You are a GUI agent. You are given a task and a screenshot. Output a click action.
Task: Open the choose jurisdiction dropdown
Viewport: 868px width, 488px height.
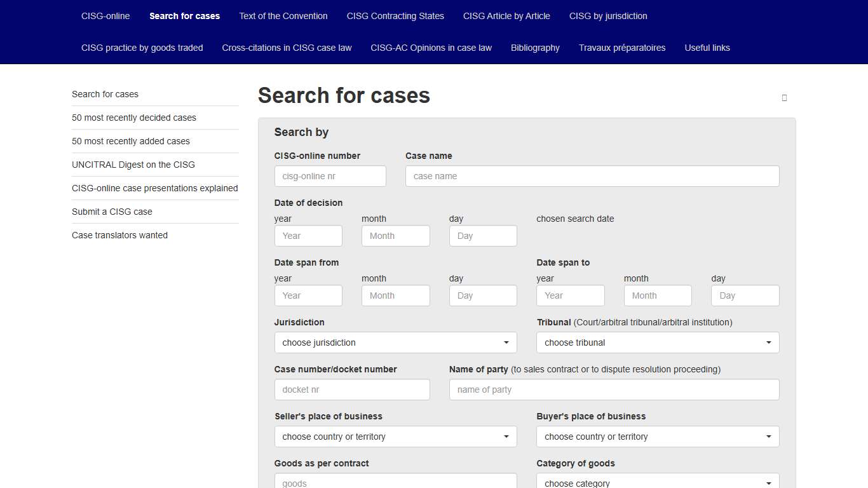[x=395, y=342]
